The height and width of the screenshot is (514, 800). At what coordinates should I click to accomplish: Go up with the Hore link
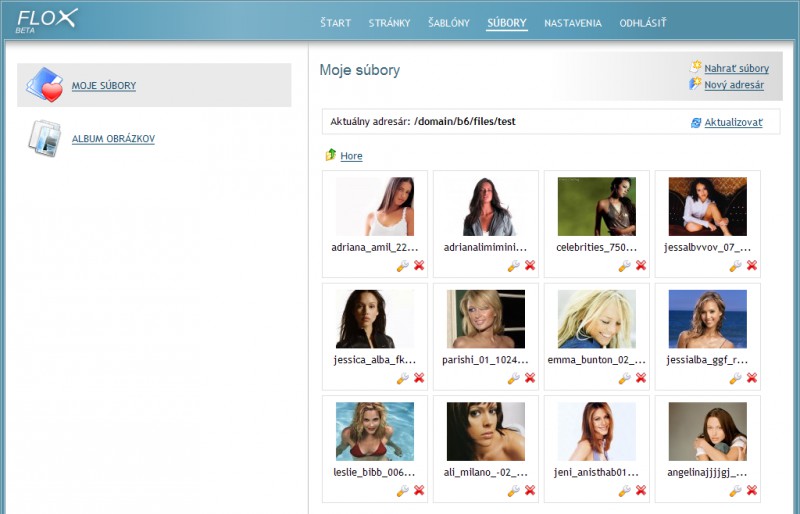[351, 156]
